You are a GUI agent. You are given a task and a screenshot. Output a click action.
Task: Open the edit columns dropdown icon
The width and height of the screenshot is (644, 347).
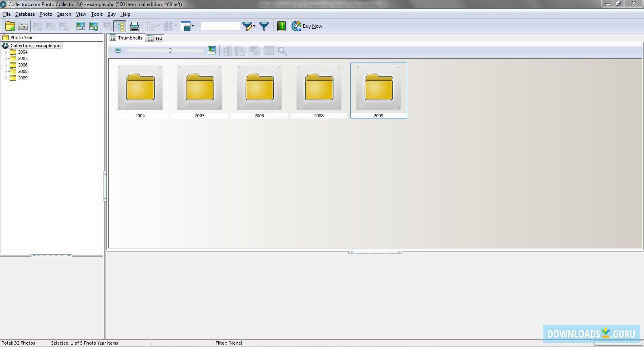point(153,27)
